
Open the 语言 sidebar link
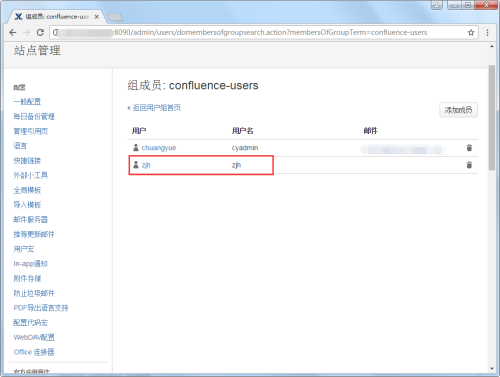click(20, 146)
